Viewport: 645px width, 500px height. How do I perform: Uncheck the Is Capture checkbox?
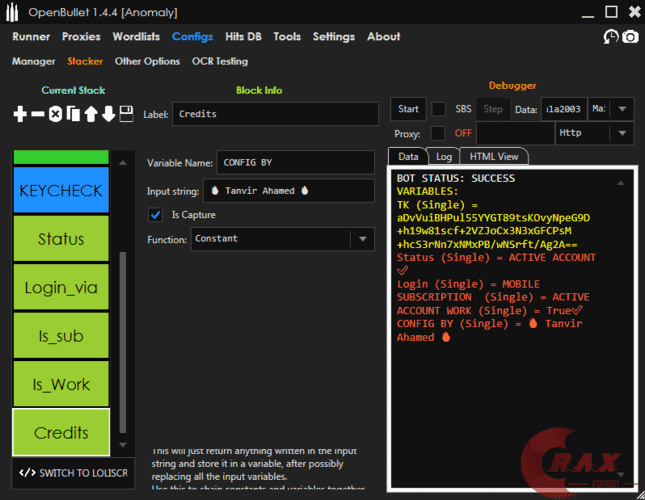pos(155,214)
